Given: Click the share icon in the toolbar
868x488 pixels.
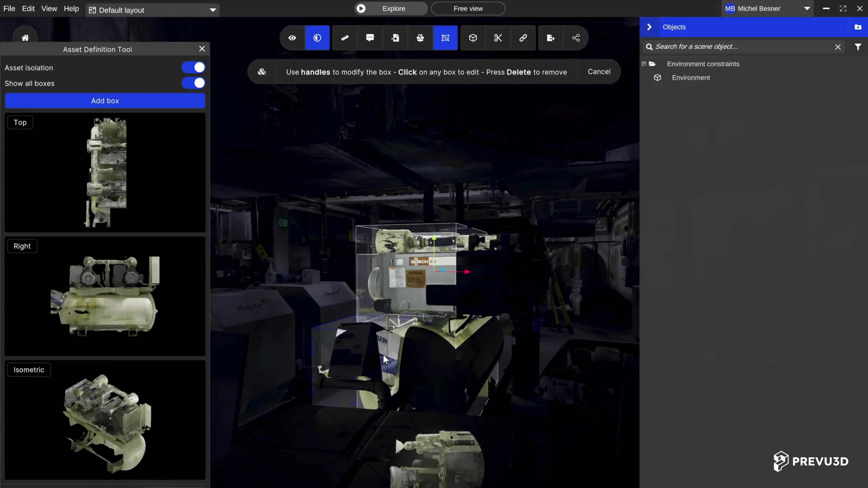Looking at the screenshot, I should (576, 38).
